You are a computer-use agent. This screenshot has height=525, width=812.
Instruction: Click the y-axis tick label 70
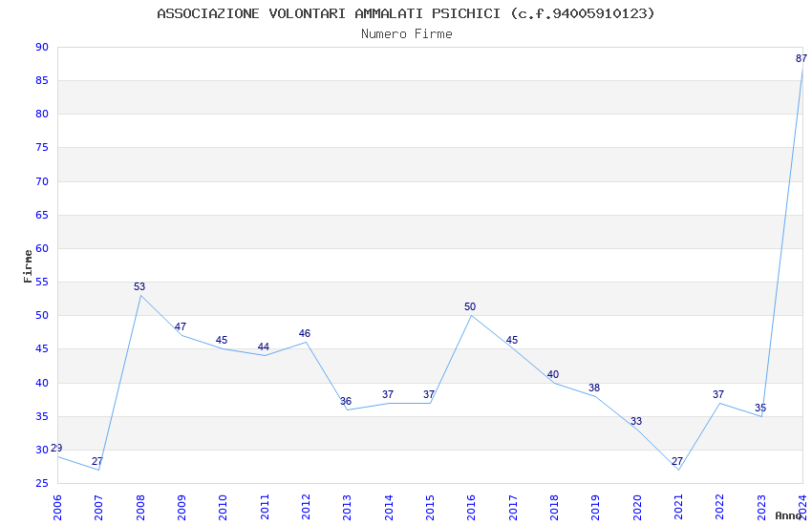tap(42, 181)
